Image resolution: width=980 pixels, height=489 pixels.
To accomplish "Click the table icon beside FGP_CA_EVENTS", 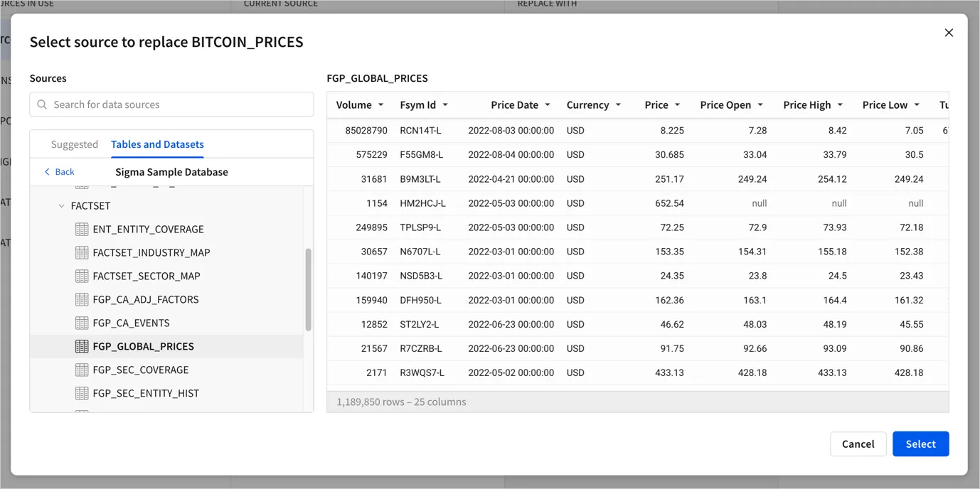I will (82, 323).
